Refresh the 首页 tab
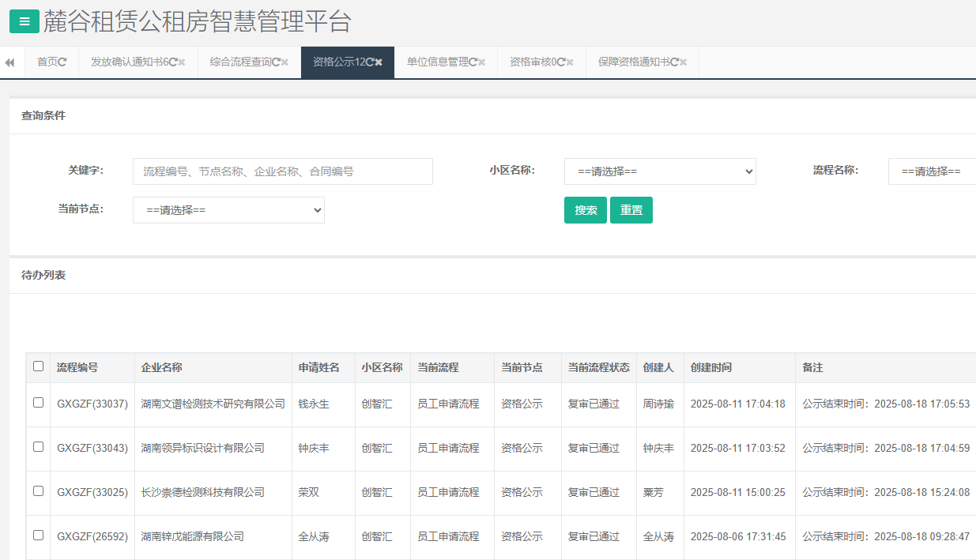 (x=63, y=62)
